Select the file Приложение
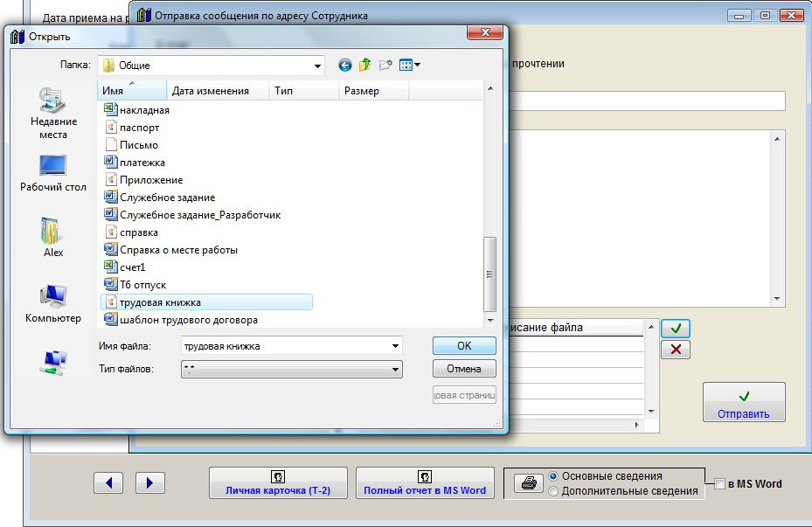Viewport: 812px width, 527px height. [x=144, y=180]
